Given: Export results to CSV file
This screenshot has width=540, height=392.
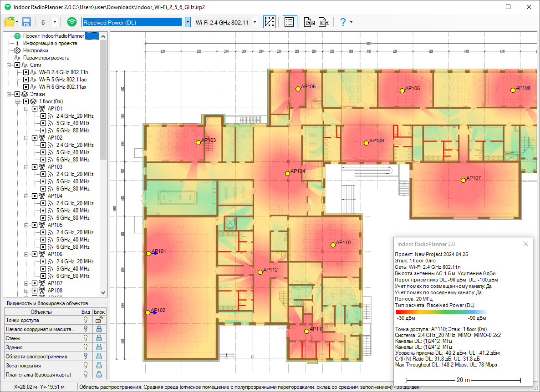Looking at the screenshot, I should [x=324, y=22].
